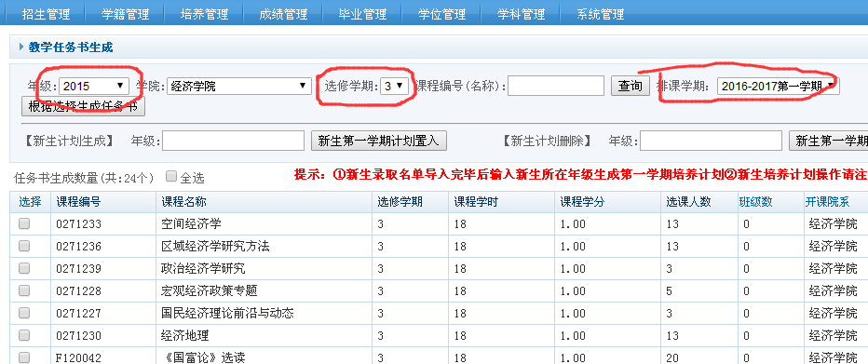The image size is (868, 364).
Task: Expand the 学院 dropdown showing 经济学院
Action: pos(238,86)
